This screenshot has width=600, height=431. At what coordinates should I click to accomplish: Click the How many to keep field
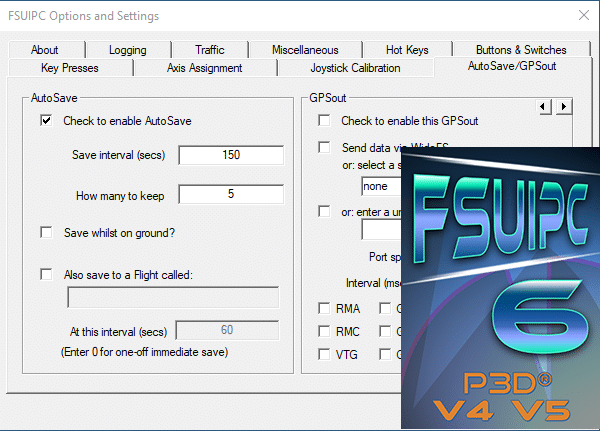[x=231, y=194]
